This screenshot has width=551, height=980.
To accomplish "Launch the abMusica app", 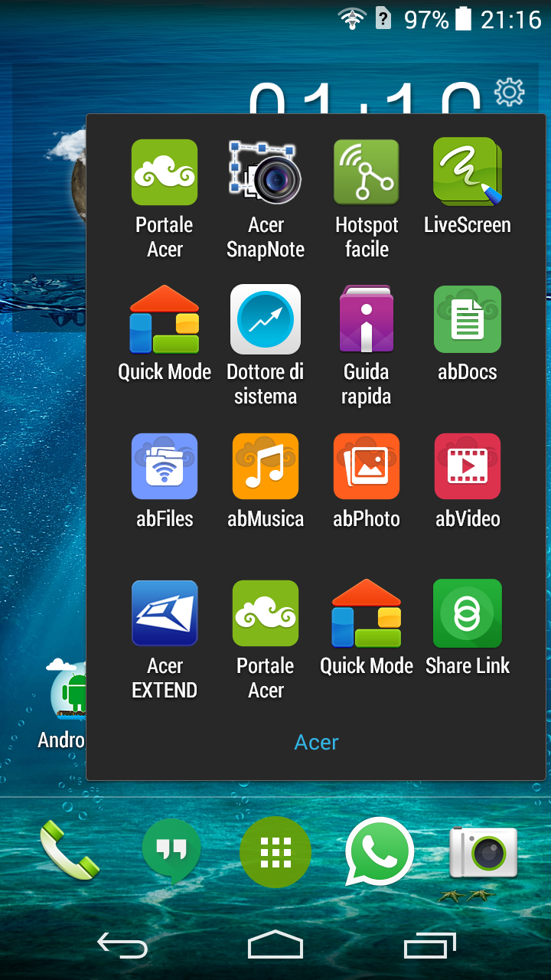I will pyautogui.click(x=266, y=466).
